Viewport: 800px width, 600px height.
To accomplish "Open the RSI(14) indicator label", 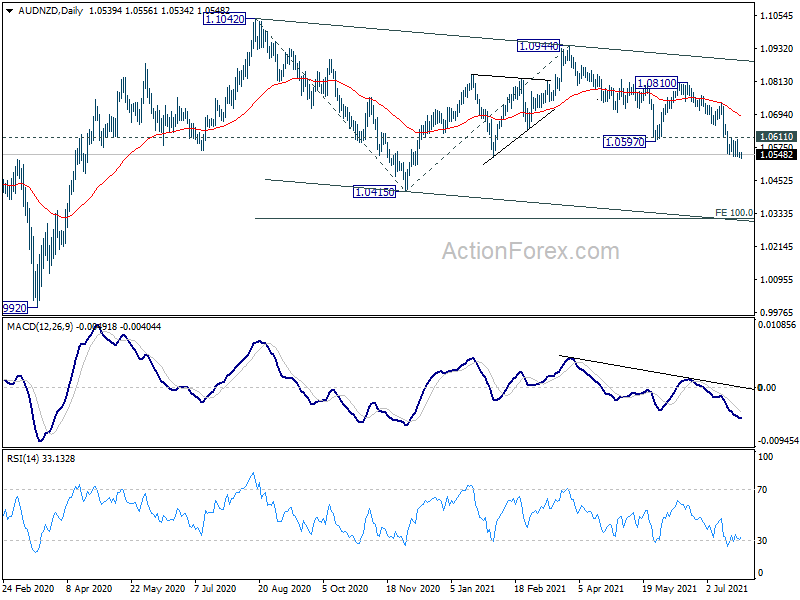I will (23, 459).
